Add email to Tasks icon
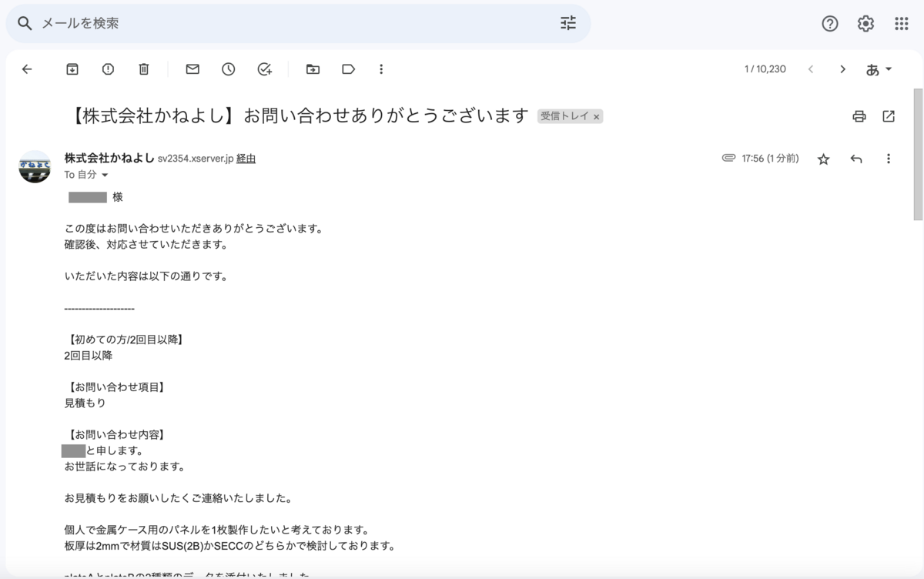Screen dimensions: 924x579 tap(264, 69)
